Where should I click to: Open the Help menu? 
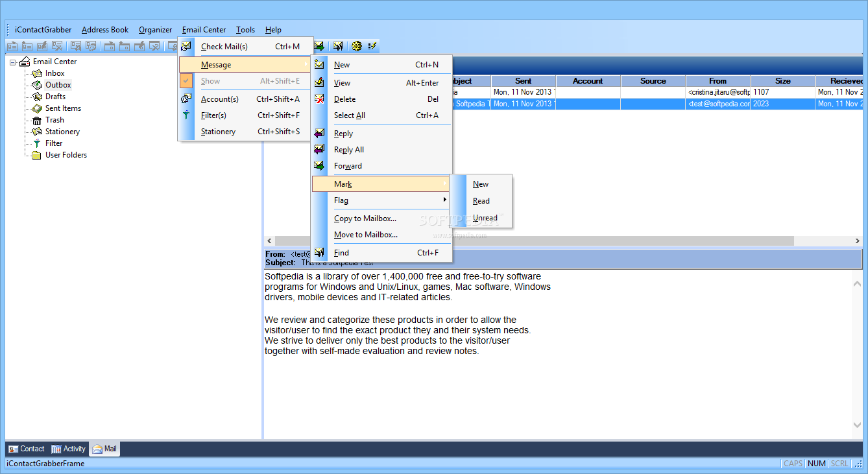coord(273,30)
